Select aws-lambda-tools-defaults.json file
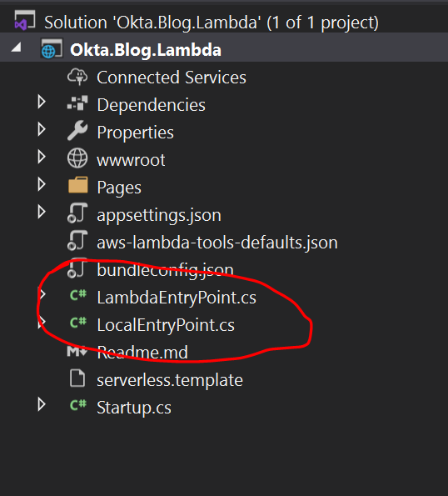 217,243
